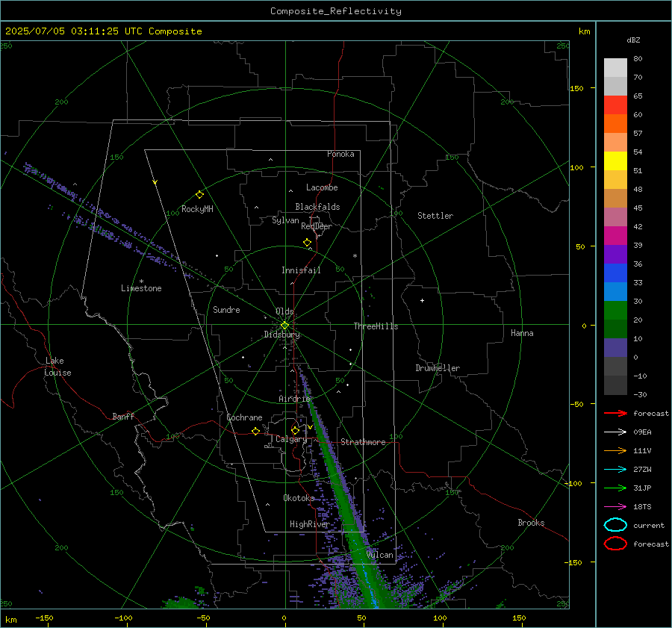
Task: Click the Cochrane label
Action: pyautogui.click(x=244, y=417)
